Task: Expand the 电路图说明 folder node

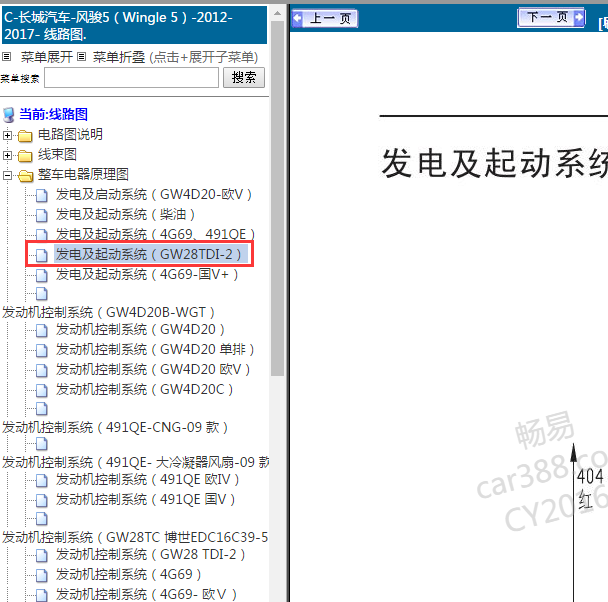Action: point(7,135)
